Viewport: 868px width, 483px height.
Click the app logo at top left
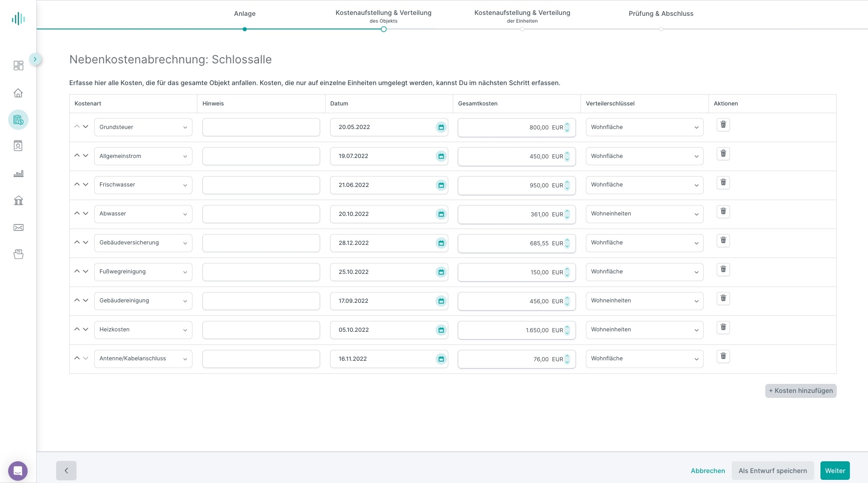(x=18, y=19)
